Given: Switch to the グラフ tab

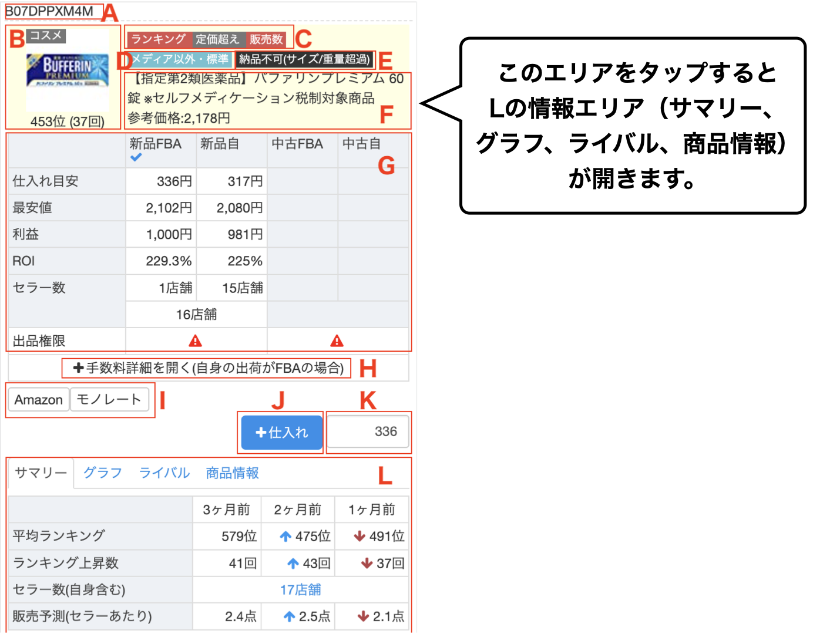Looking at the screenshot, I should [102, 473].
